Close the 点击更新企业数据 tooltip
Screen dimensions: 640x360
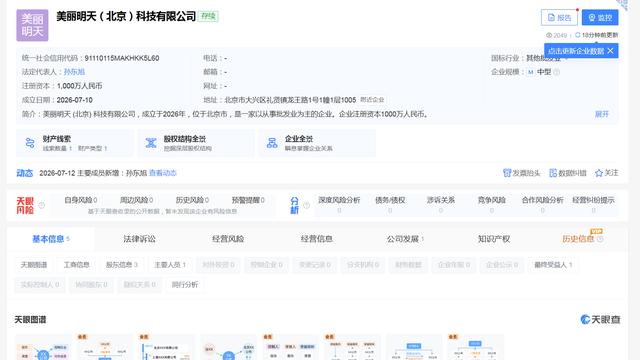pos(610,51)
